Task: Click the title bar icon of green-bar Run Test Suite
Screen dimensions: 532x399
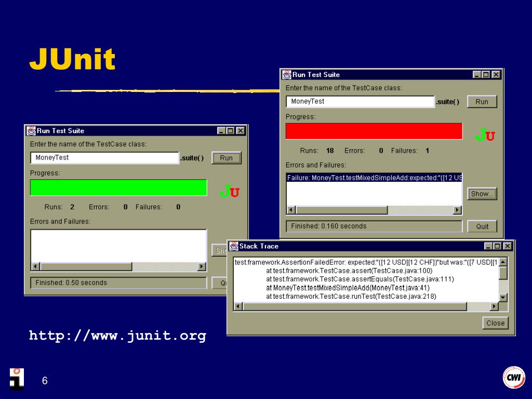Action: pos(31,130)
